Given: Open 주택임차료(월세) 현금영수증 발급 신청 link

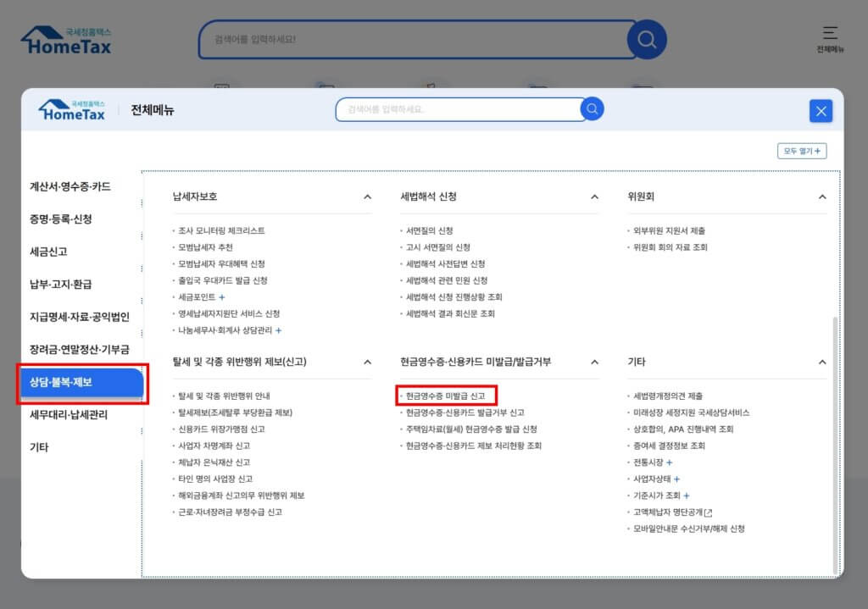Looking at the screenshot, I should pyautogui.click(x=471, y=429).
